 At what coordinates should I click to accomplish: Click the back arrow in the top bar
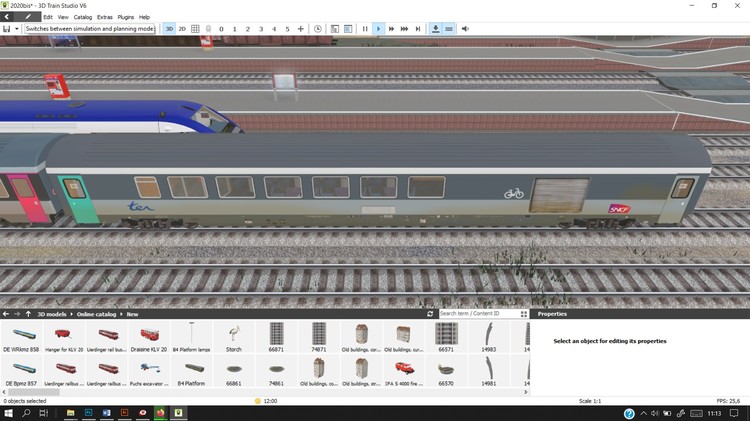pos(7,17)
